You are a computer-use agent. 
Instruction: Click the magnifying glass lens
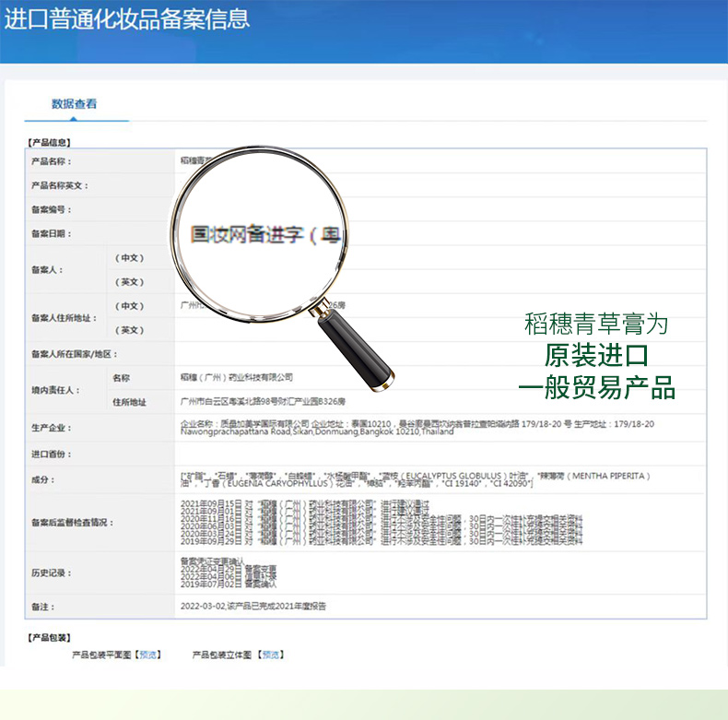click(263, 232)
